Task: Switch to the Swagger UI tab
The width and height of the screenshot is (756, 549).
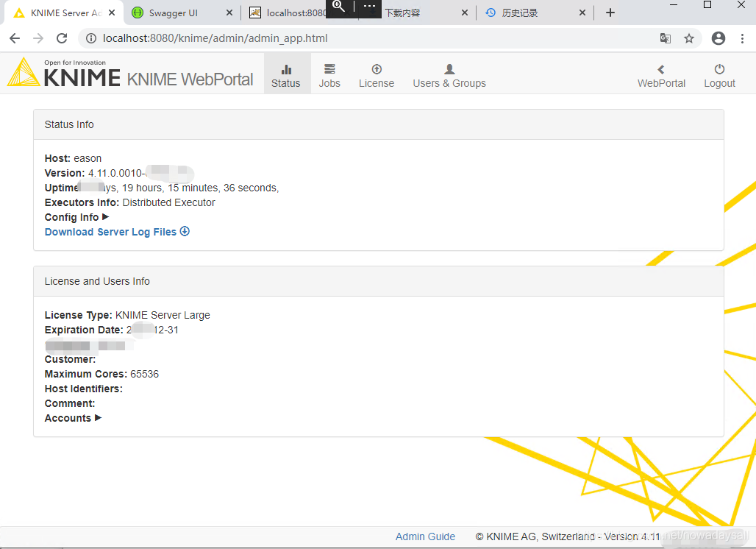Action: click(x=174, y=13)
